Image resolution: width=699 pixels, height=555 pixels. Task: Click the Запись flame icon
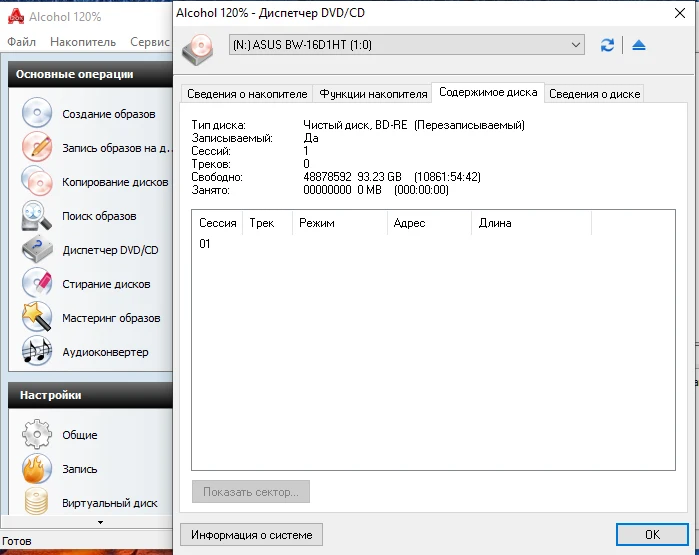[37, 468]
